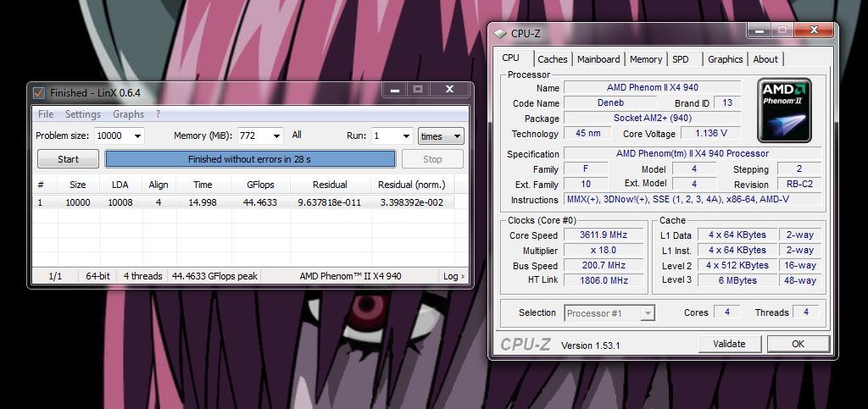
Task: Click 44.4633 GFlops peak status entry
Action: tap(214, 276)
